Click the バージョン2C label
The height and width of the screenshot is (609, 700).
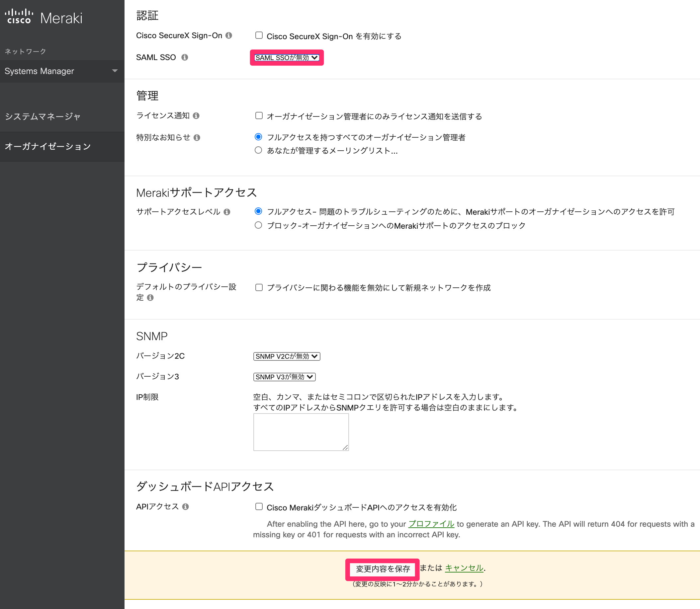pos(160,356)
